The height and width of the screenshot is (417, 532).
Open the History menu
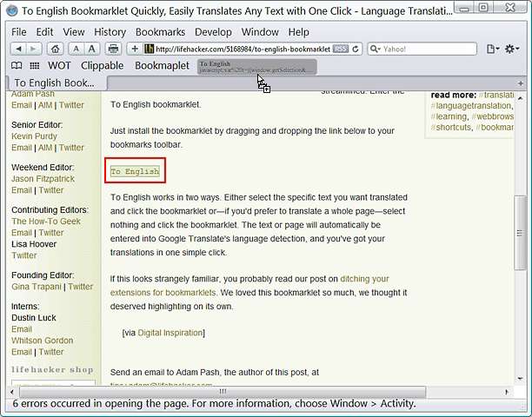(x=110, y=32)
